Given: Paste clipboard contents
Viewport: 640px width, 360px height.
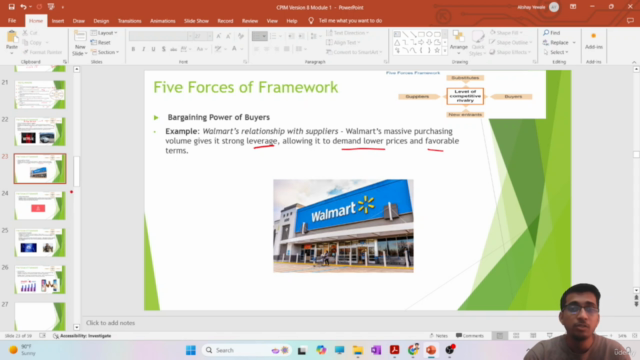Looking at the screenshot, I should 12,42.
